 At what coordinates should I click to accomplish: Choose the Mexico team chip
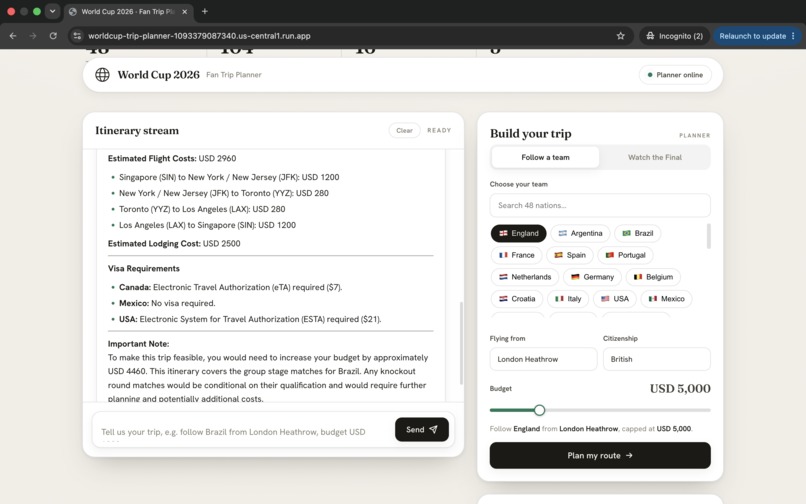(x=666, y=299)
